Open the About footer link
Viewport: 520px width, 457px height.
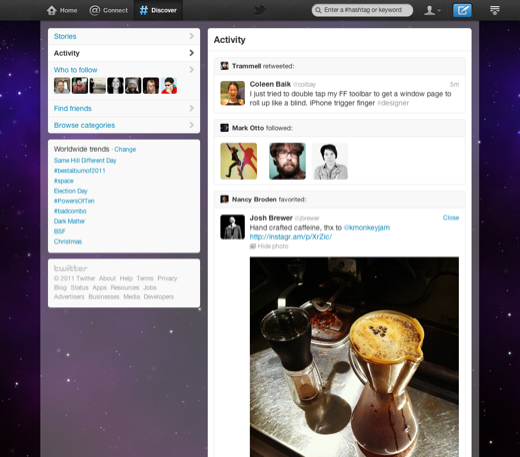[x=107, y=278]
